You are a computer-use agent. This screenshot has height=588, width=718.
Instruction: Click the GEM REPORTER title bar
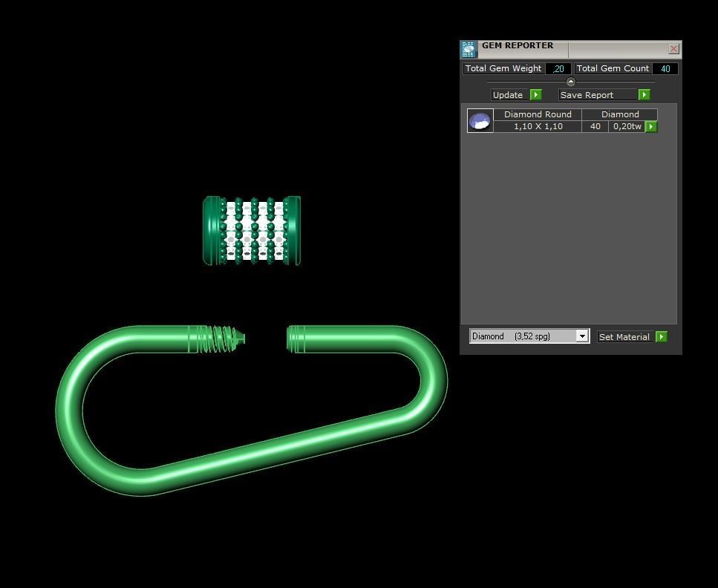(x=572, y=49)
